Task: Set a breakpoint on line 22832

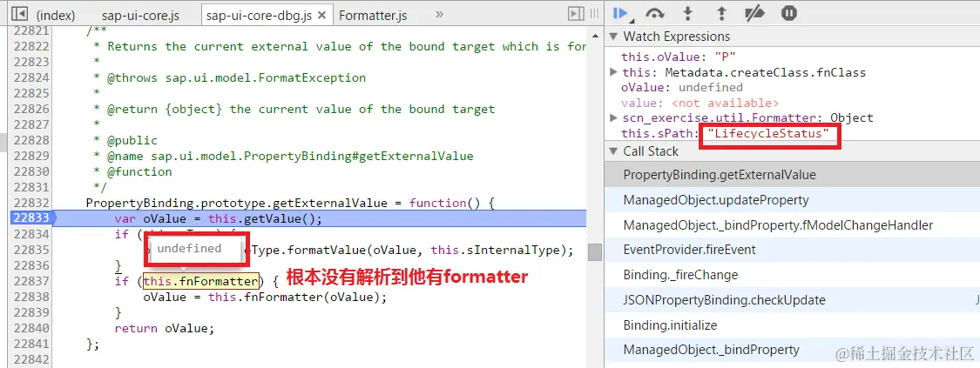Action: tap(31, 203)
